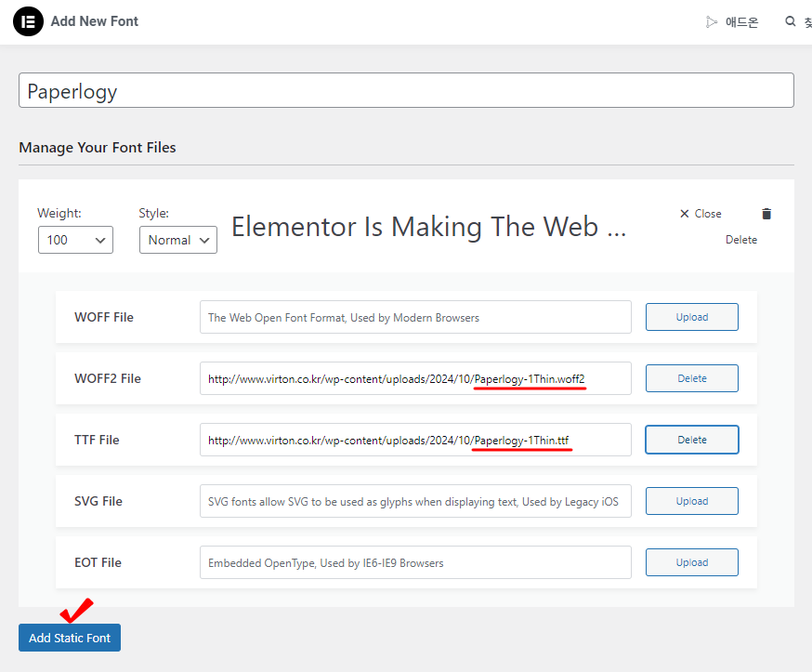The height and width of the screenshot is (672, 812).
Task: Click the 'Manage Your Font Files' heading
Action: pos(98,148)
